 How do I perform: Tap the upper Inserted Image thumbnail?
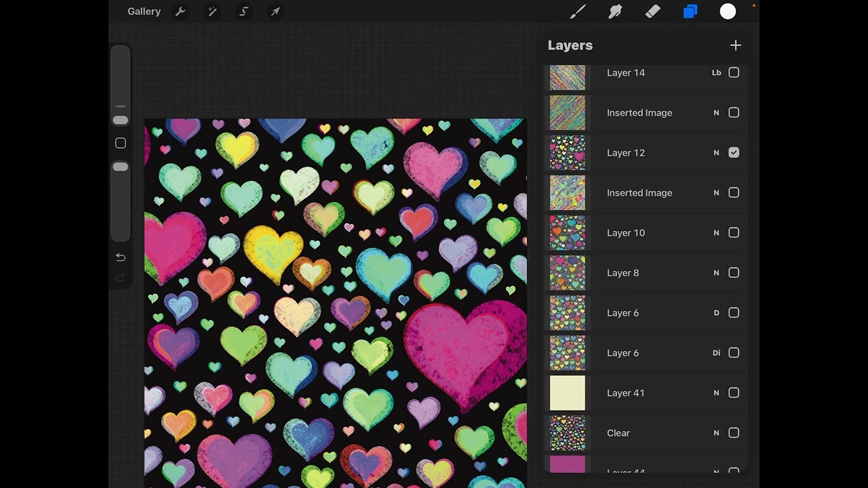pos(567,113)
